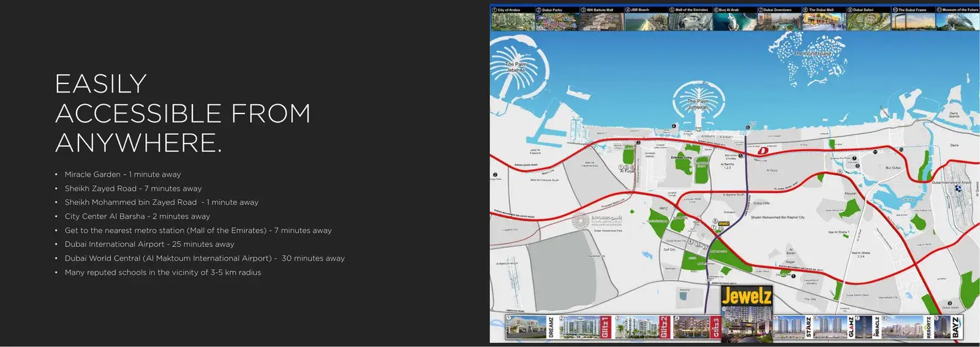Click the Glitz 1 project thumbnail
Viewport: 980px width, 347px height.
586,327
